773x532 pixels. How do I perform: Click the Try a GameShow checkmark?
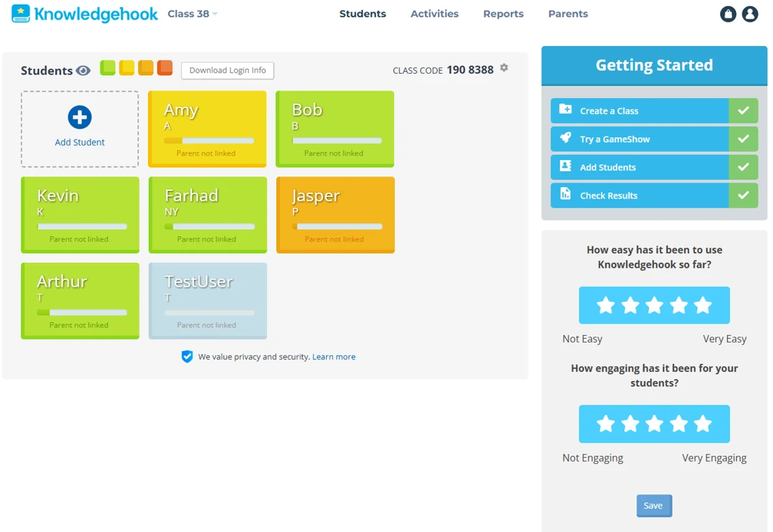(x=744, y=139)
